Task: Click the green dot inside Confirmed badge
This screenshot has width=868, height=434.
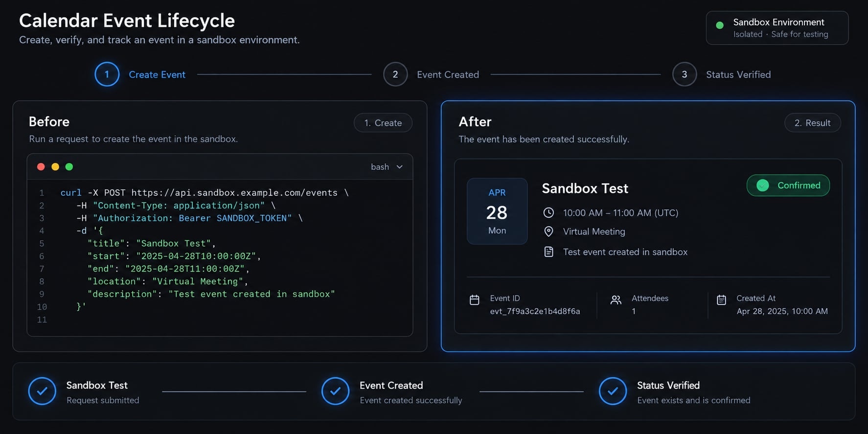Action: click(762, 185)
